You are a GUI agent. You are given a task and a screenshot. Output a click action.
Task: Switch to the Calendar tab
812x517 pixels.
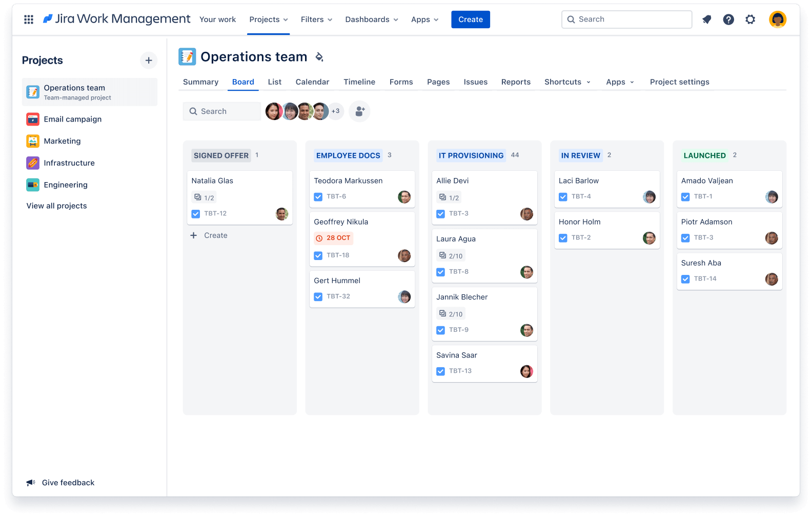pos(312,82)
